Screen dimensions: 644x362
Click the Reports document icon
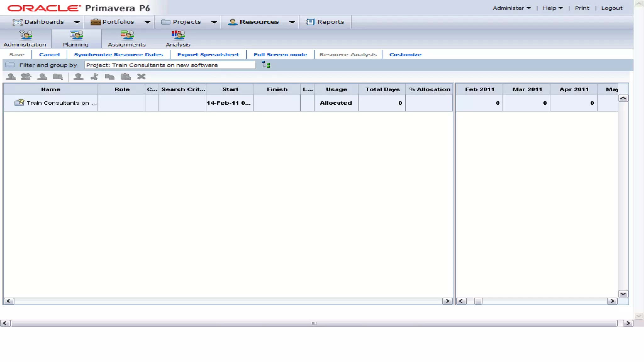310,22
